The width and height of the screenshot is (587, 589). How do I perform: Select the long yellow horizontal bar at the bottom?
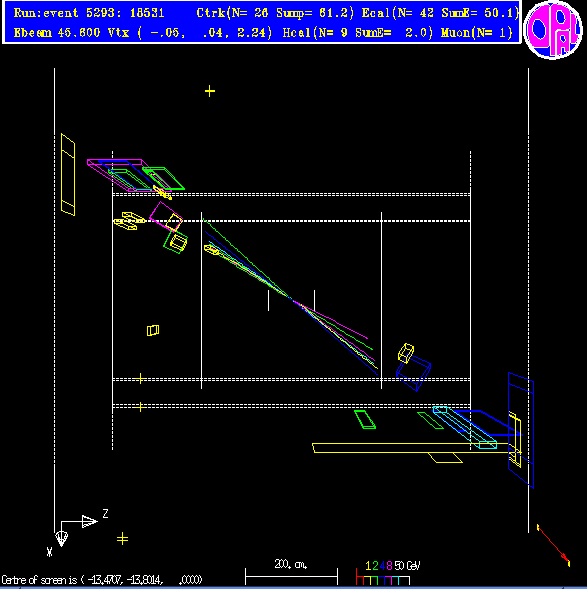click(411, 448)
